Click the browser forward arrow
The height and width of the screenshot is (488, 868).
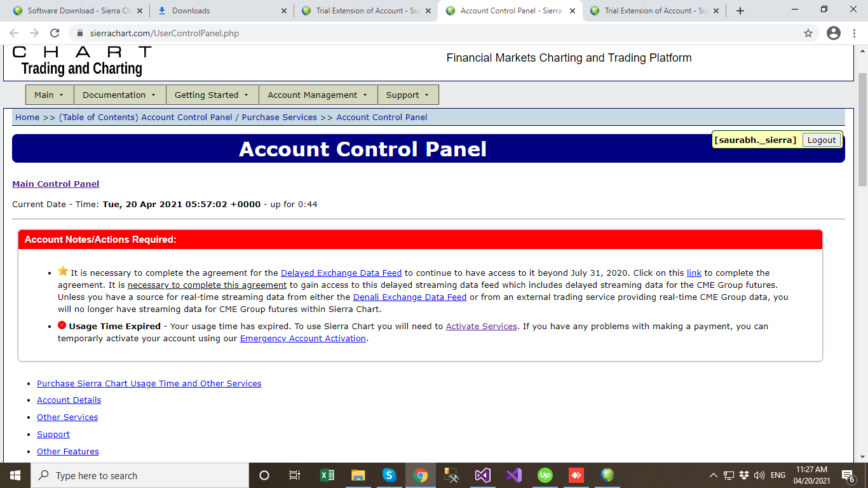coord(34,33)
